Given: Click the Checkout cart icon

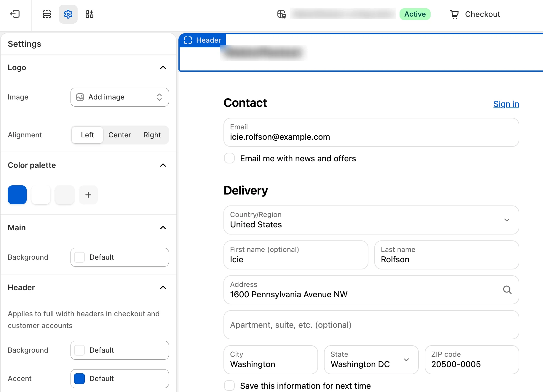Looking at the screenshot, I should click(454, 14).
